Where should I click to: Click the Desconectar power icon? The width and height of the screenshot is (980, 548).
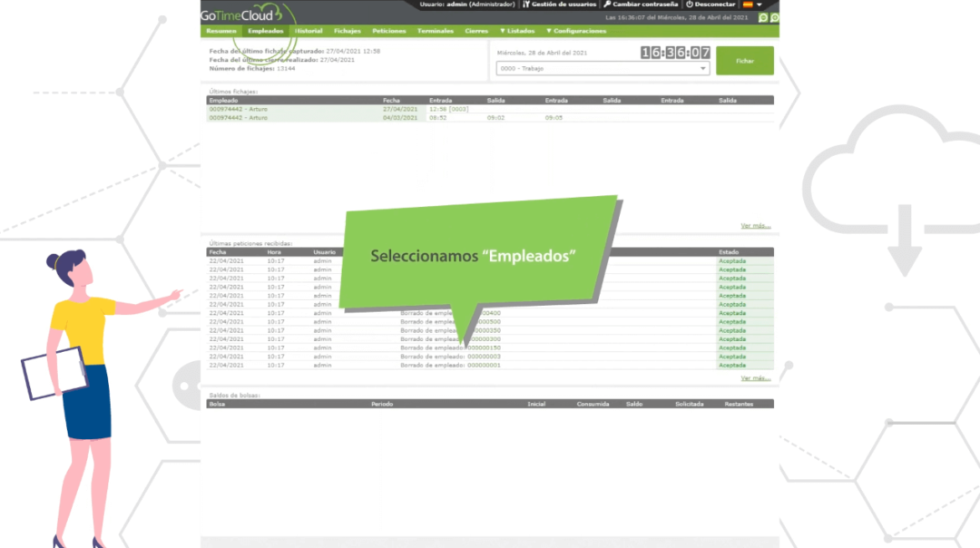pos(689,5)
